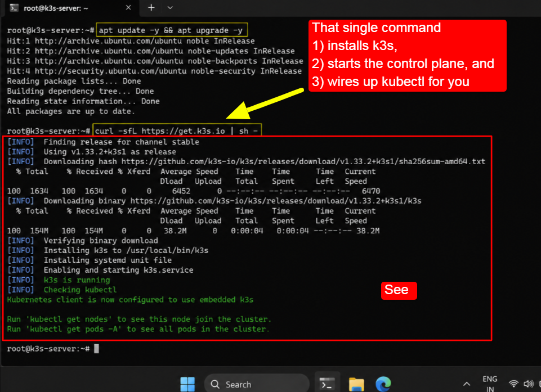
Task: Open a new terminal tab with plus button
Action: click(x=151, y=7)
